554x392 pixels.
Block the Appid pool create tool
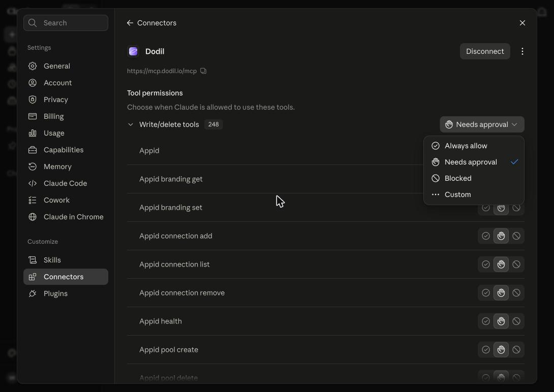516,350
